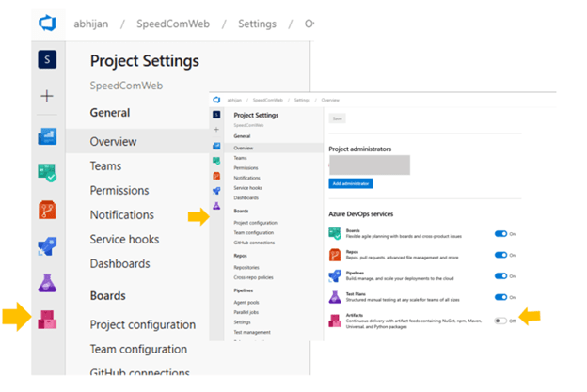
Task: Go to Repositories under the Repos section
Action: click(x=248, y=268)
